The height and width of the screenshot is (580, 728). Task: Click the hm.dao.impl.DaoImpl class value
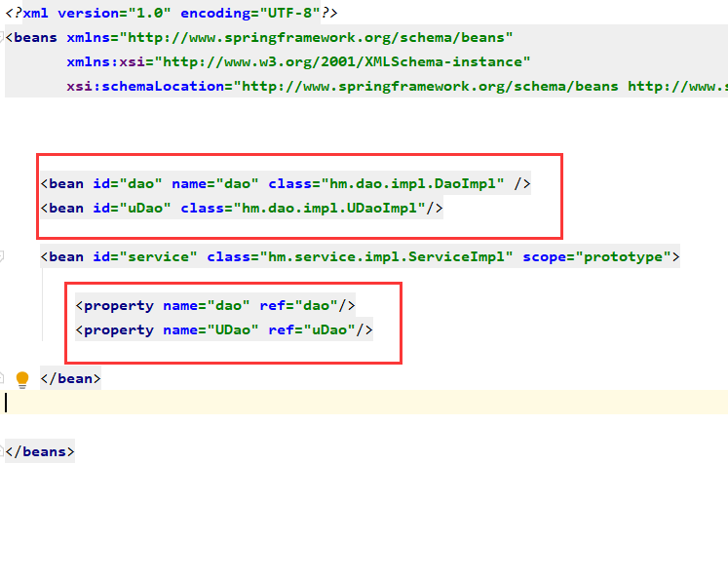pos(412,184)
